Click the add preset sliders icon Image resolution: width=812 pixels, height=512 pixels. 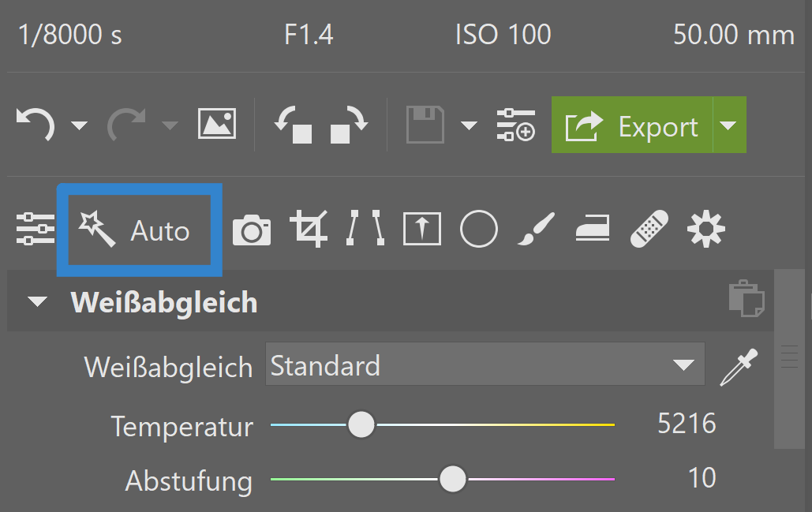515,125
